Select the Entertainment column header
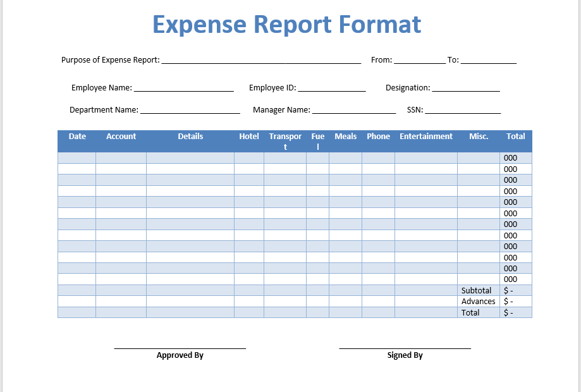The height and width of the screenshot is (392, 581). pyautogui.click(x=425, y=136)
